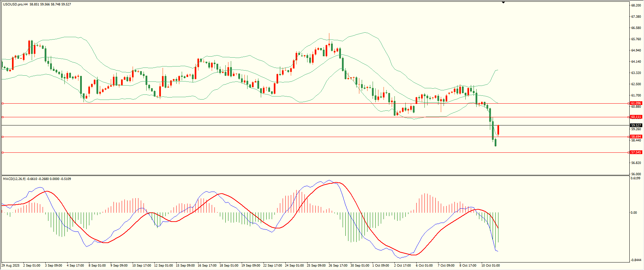
Task: Click the 10 Oct 01:00 time label
Action: [x=490, y=266]
